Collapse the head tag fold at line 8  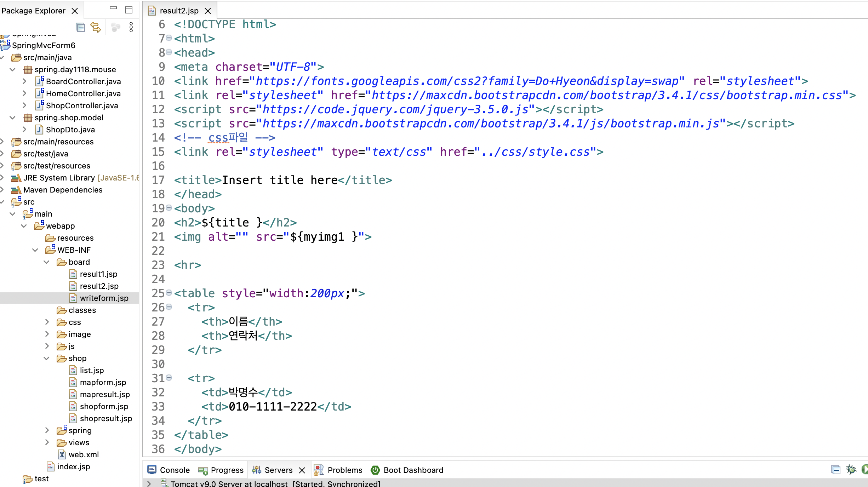click(x=169, y=52)
